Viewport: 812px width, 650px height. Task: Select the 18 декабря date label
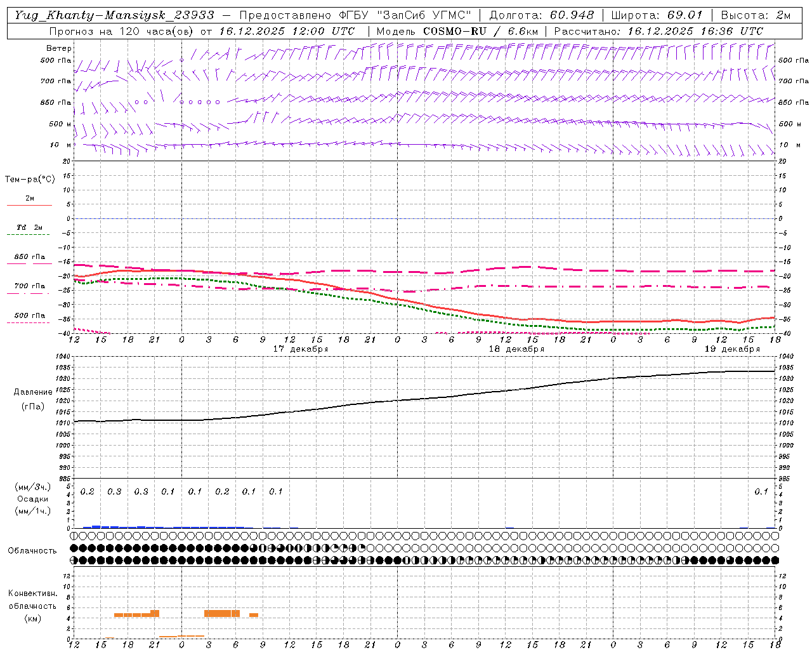point(516,349)
